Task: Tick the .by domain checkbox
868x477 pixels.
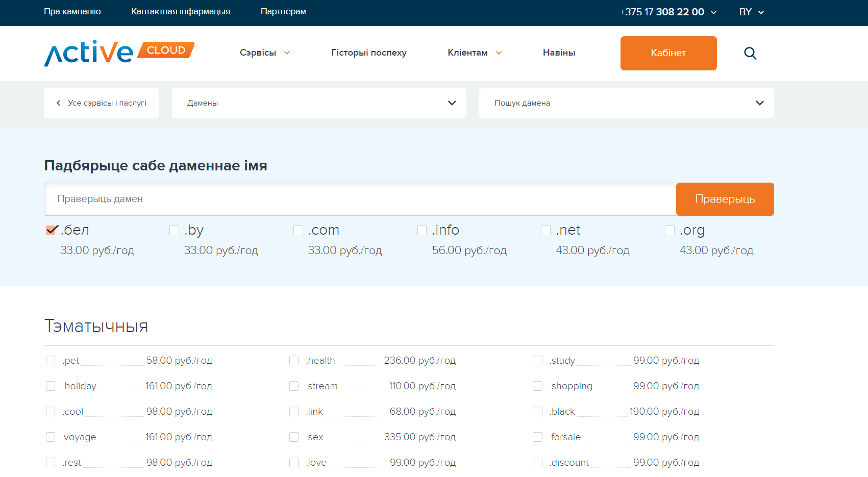Action: coord(174,231)
